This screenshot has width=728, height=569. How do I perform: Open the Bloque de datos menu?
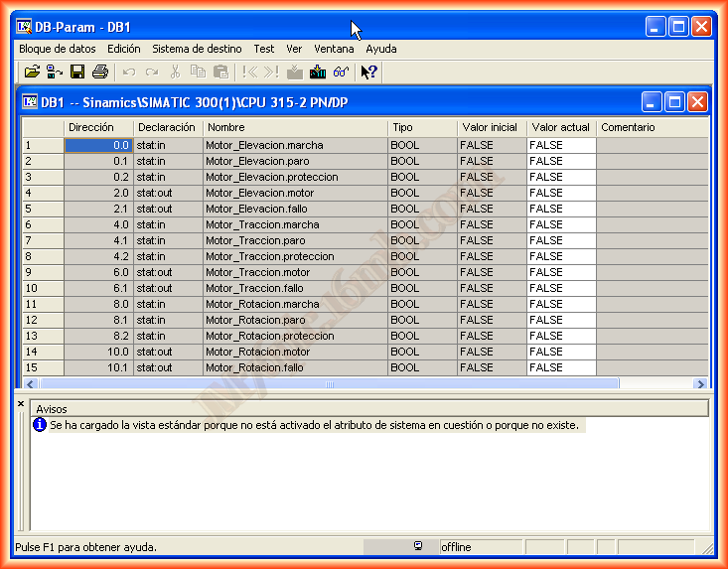click(x=58, y=48)
